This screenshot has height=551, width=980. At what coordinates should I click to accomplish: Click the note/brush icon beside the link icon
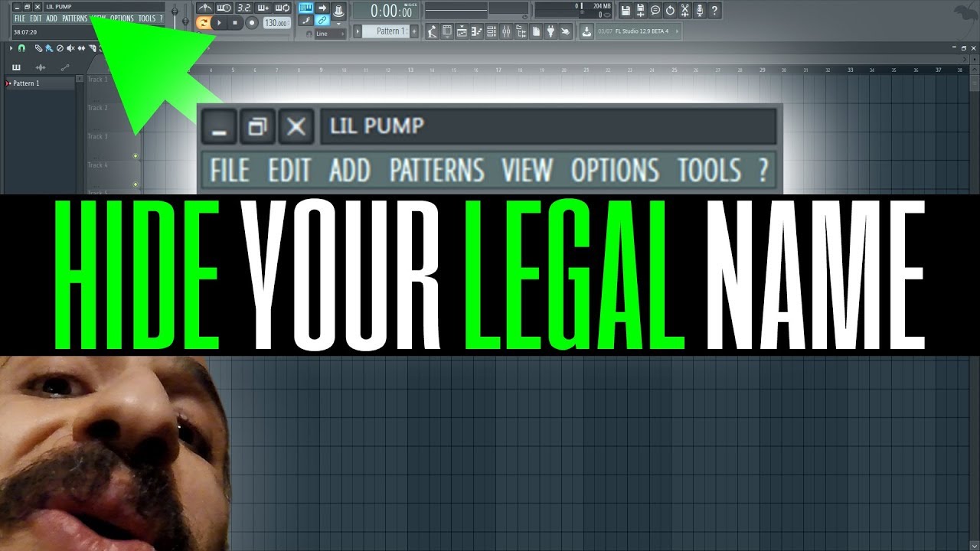coord(306,21)
